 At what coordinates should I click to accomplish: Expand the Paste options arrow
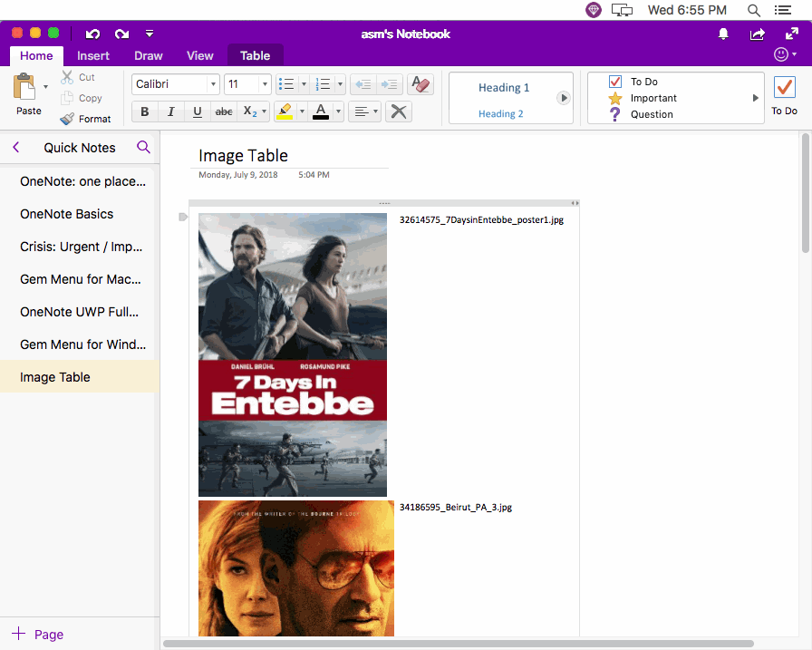click(45, 86)
